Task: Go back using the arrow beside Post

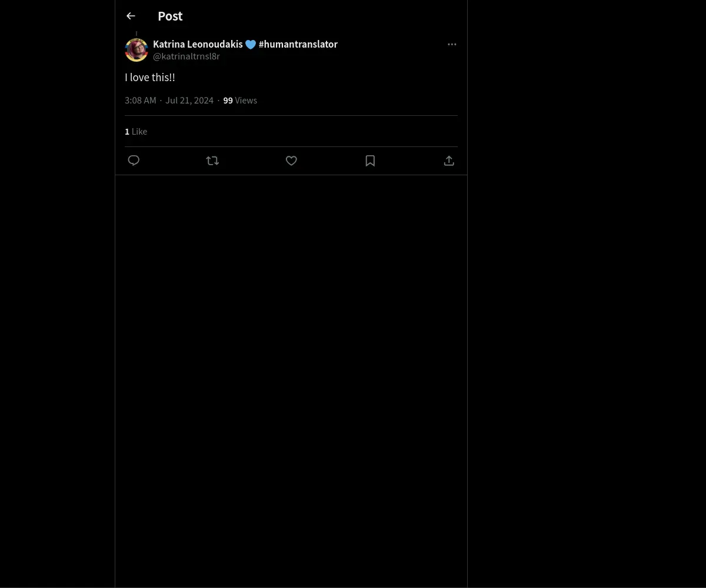Action: (x=131, y=16)
